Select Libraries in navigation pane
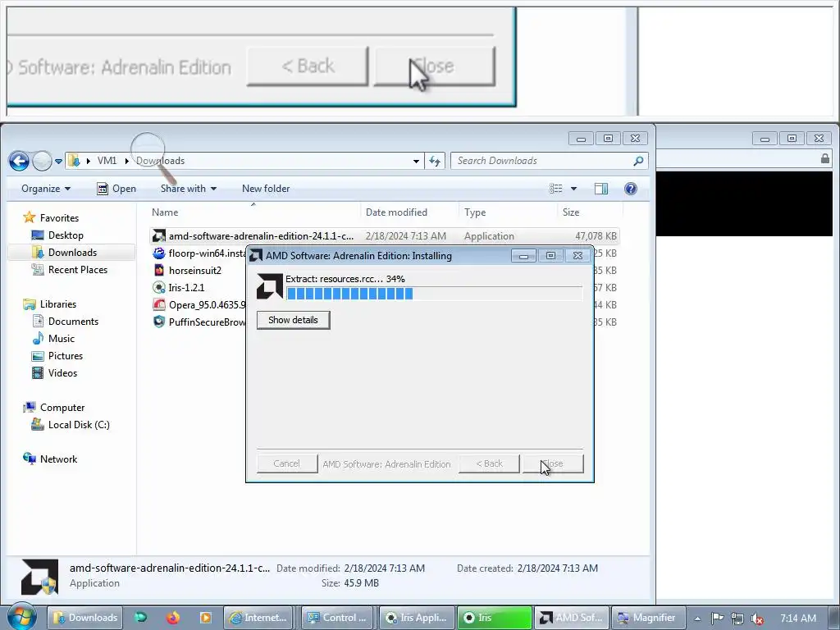The image size is (840, 630). point(50,304)
